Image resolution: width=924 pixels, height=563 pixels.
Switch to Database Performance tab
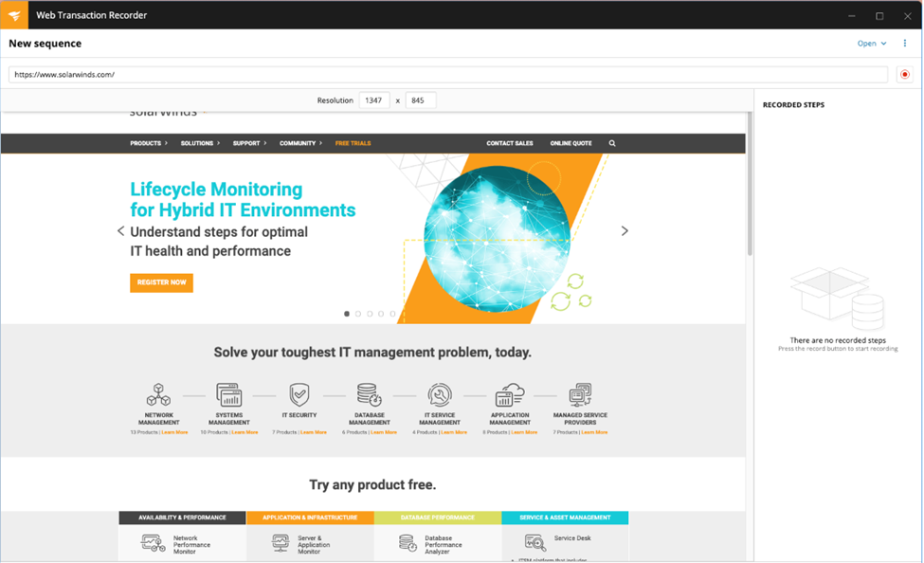[x=437, y=518]
